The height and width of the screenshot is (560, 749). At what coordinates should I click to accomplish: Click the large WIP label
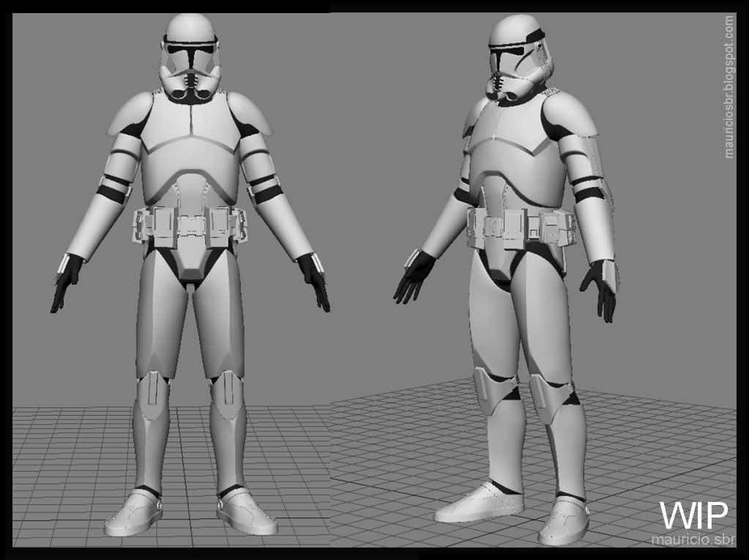coord(693,515)
